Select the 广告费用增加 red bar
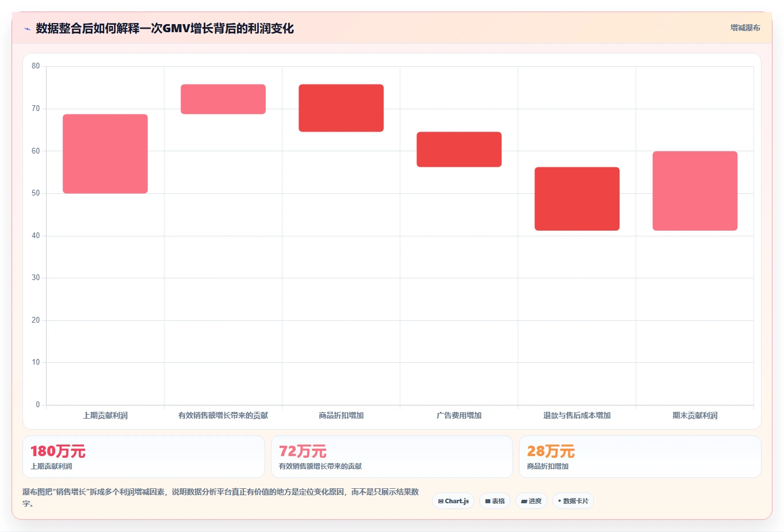 (x=459, y=150)
